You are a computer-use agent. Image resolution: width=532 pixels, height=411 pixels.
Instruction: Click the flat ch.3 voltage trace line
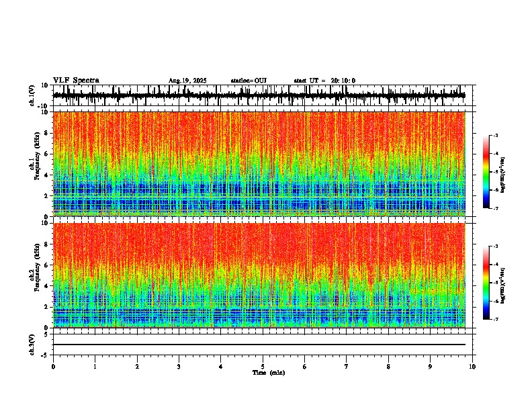coord(259,345)
